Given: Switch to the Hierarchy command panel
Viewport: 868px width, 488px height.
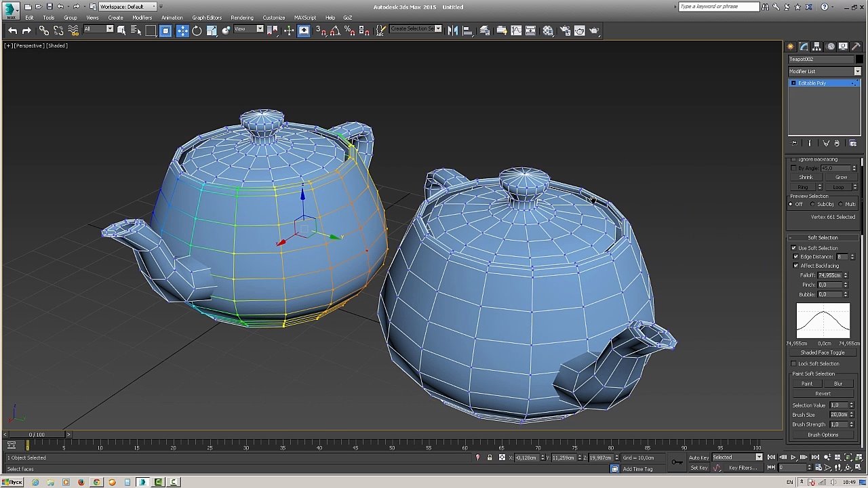Looking at the screenshot, I should coord(817,46).
